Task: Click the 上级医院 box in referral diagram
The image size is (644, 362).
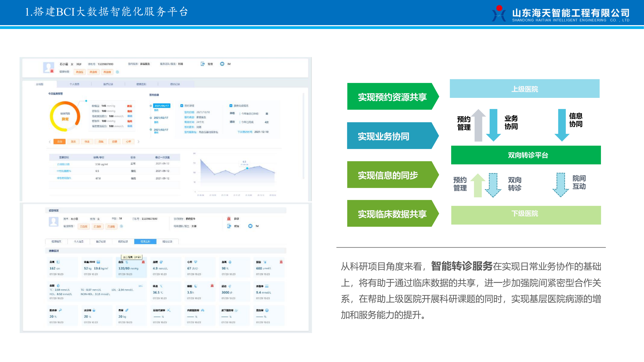Action: tap(524, 89)
